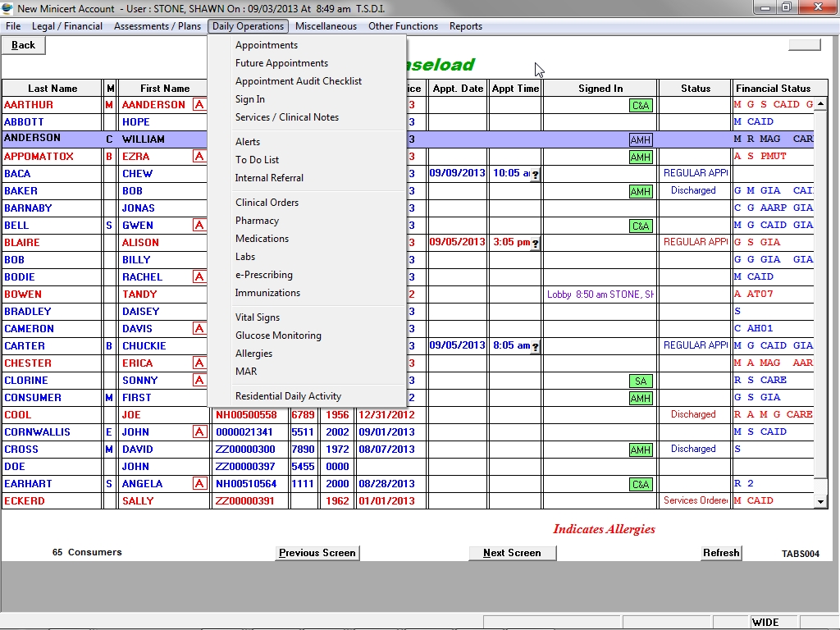The width and height of the screenshot is (840, 630).
Task: Click the C&A badge in BELL row
Action: coord(641,226)
